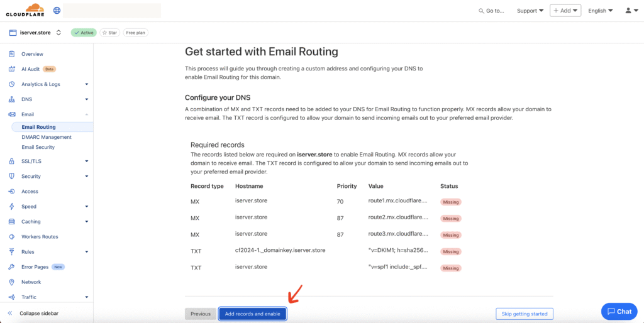Image resolution: width=644 pixels, height=323 pixels.
Task: Click the Rules funnel icon
Action: 12,252
